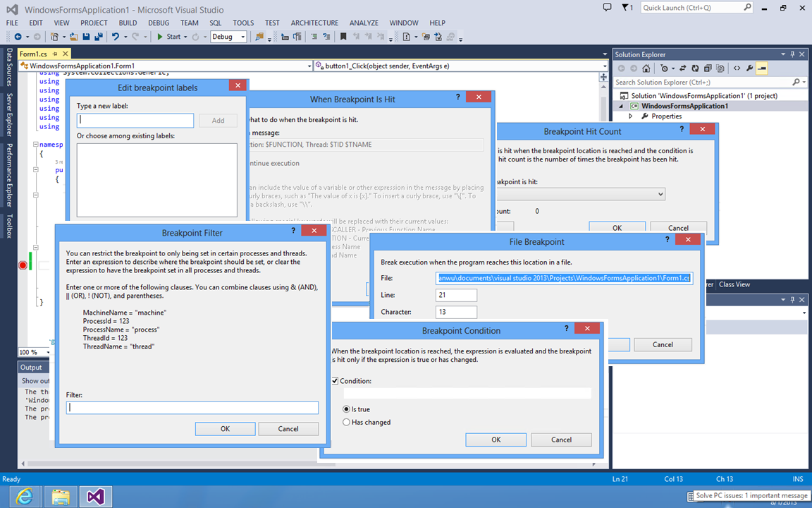The width and height of the screenshot is (812, 508).
Task: Click the Refresh icon in Solution Explorer
Action: 695,68
